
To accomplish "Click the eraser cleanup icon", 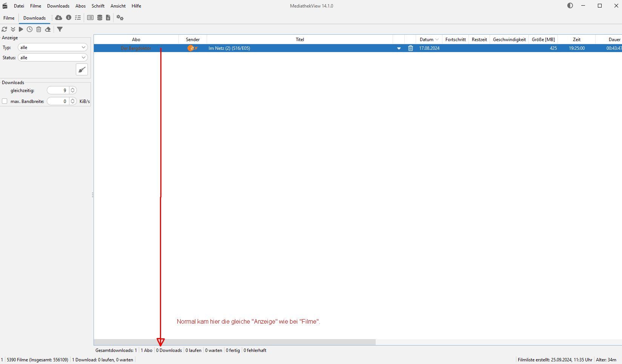I will (48, 29).
